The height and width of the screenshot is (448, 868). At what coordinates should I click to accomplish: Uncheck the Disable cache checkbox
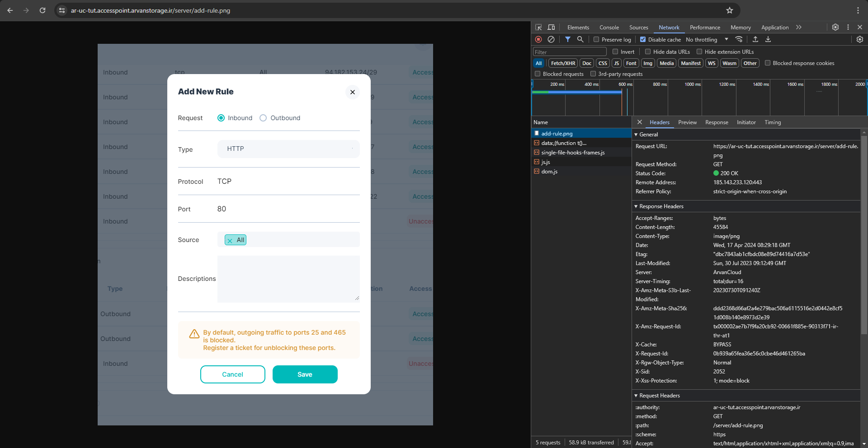coord(643,39)
